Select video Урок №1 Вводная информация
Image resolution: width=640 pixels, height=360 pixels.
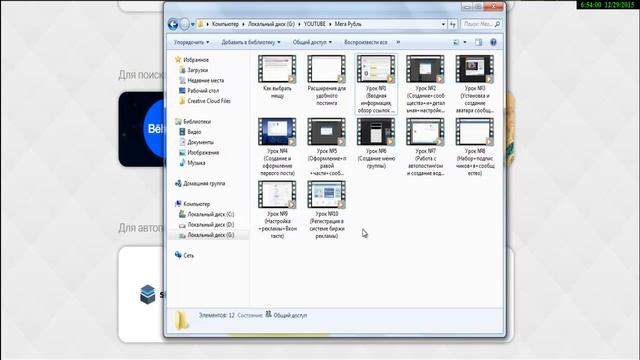point(376,84)
